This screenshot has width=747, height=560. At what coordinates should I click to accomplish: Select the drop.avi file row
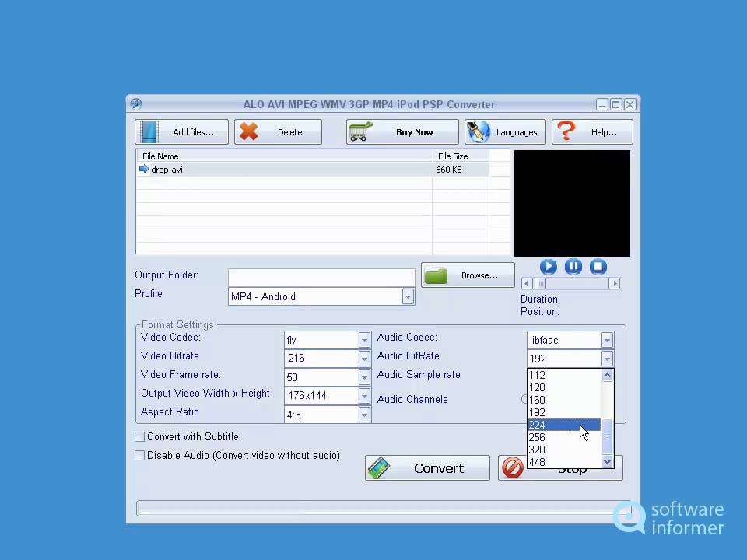click(x=313, y=170)
